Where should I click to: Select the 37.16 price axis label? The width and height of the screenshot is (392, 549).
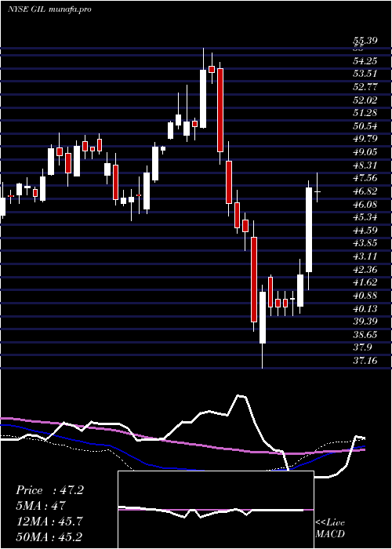[x=365, y=361]
